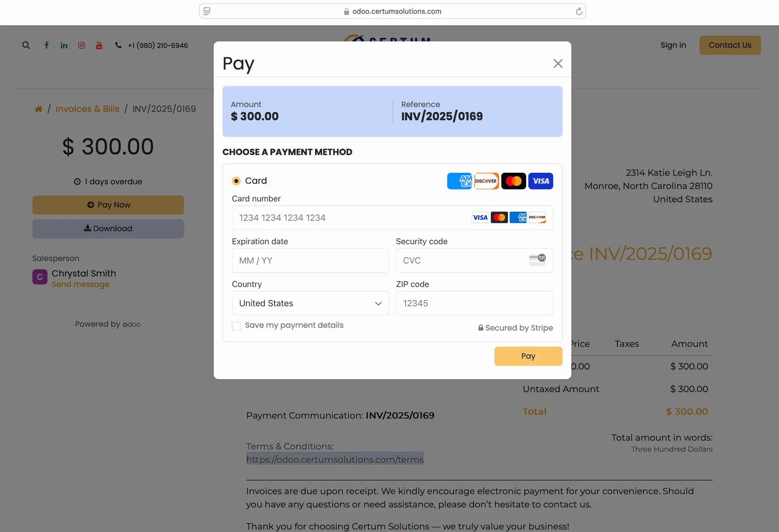Click the search magnifier icon in header

(26, 45)
